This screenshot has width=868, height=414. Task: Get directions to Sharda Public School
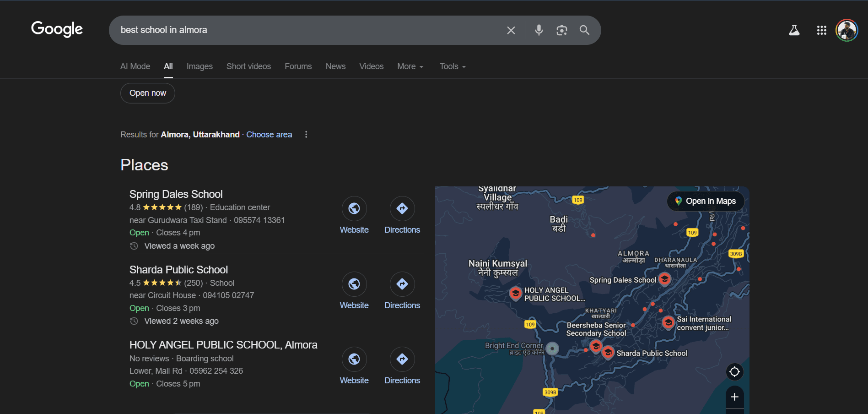tap(402, 284)
